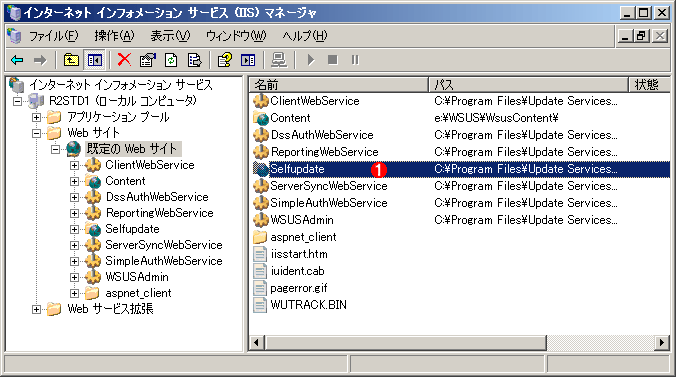Viewport: 676px width, 377px height.
Task: Click the Selfupdate icon in the list
Action: click(261, 169)
